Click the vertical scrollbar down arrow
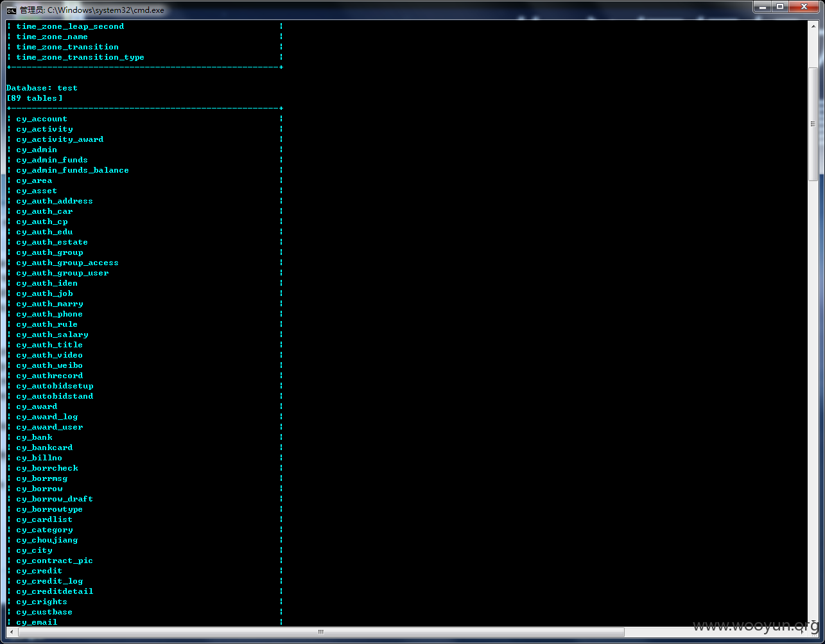This screenshot has width=825, height=644. click(813, 621)
